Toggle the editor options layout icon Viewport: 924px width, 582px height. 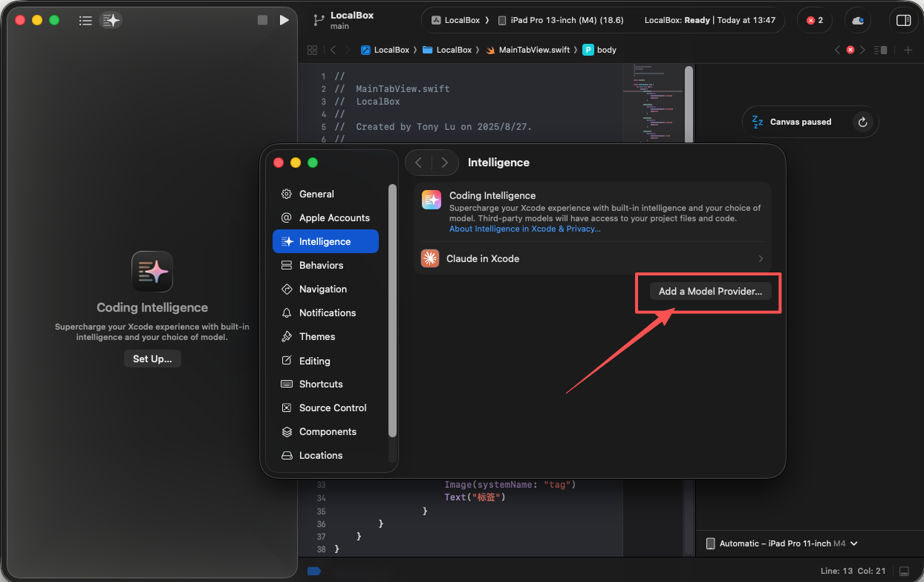tap(881, 50)
